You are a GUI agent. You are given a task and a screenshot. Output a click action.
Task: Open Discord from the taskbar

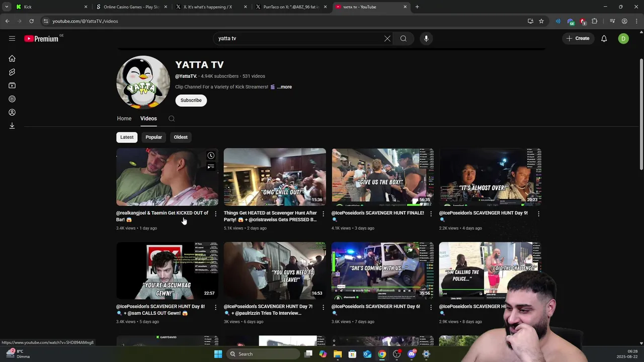(x=412, y=354)
